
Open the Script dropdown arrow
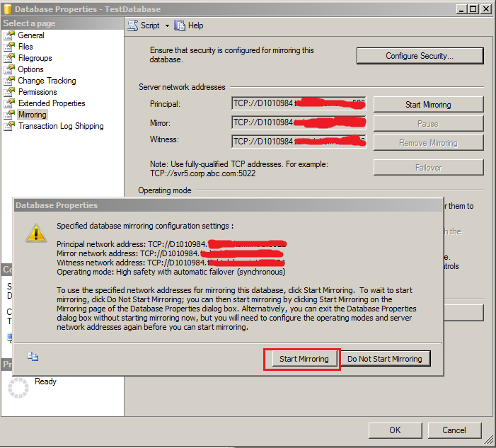click(x=167, y=25)
